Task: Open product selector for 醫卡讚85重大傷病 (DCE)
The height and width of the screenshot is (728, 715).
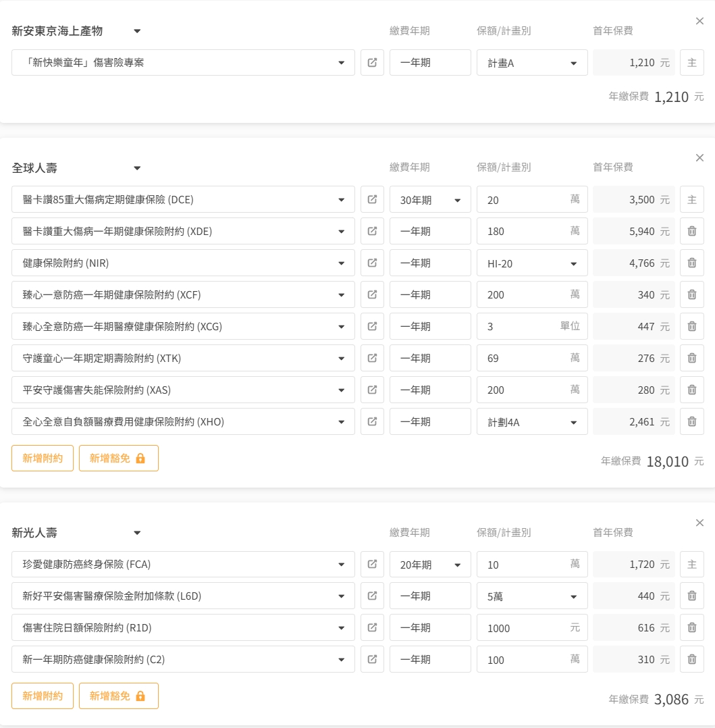Action: click(183, 200)
